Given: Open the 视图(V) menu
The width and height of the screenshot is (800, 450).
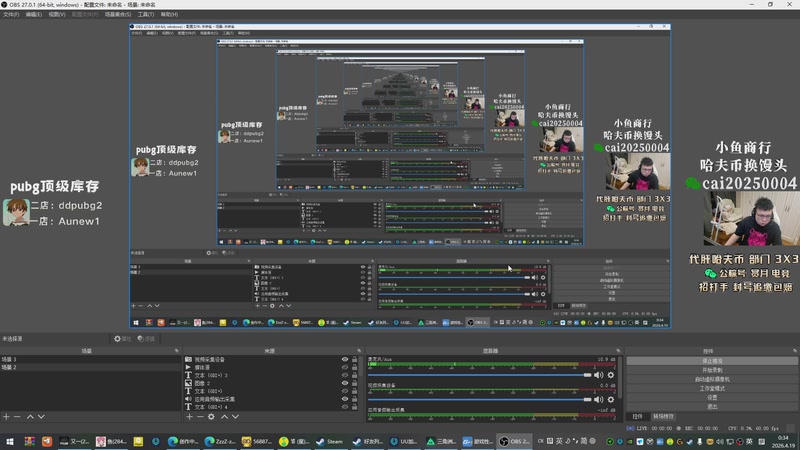Looking at the screenshot, I should click(x=57, y=15).
